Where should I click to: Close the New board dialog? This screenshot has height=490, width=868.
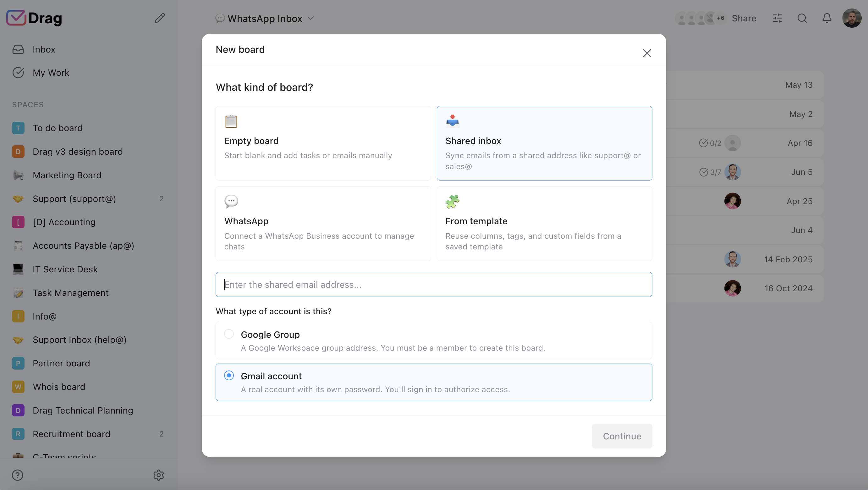click(647, 53)
